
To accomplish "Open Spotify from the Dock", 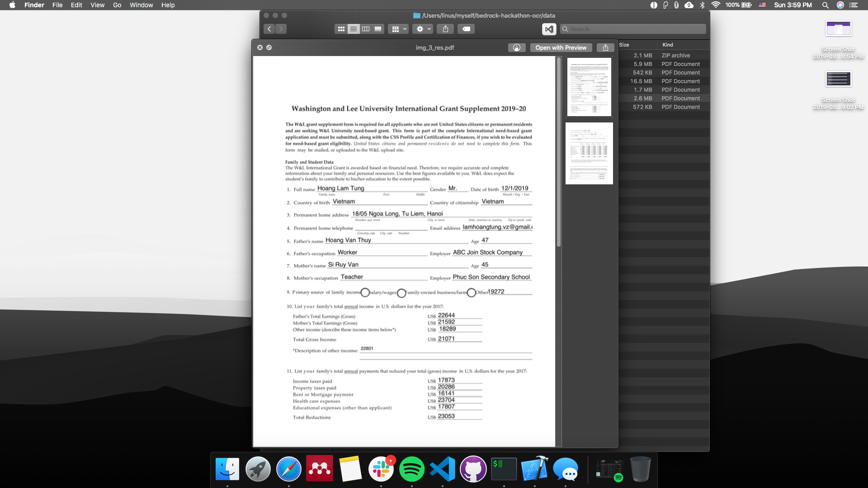I will (x=411, y=469).
